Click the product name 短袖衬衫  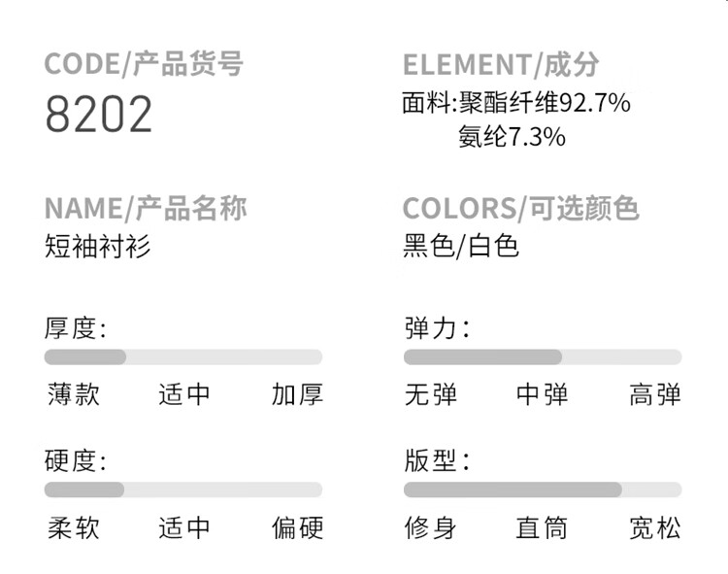(97, 246)
